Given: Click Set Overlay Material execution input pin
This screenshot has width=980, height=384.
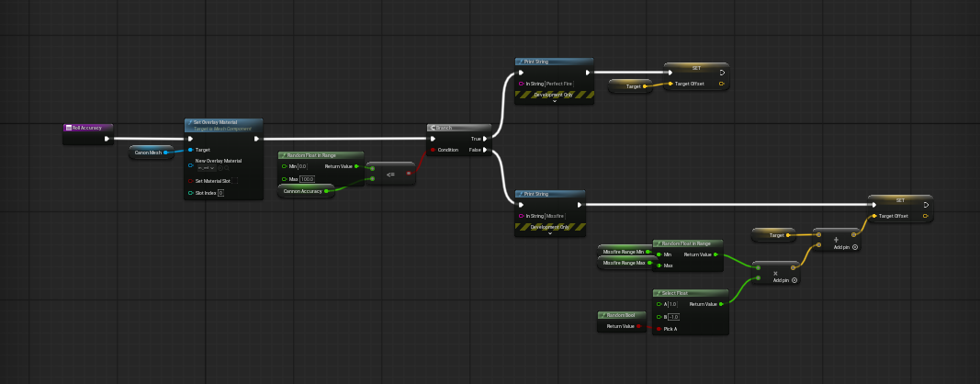Looking at the screenshot, I should click(x=191, y=139).
